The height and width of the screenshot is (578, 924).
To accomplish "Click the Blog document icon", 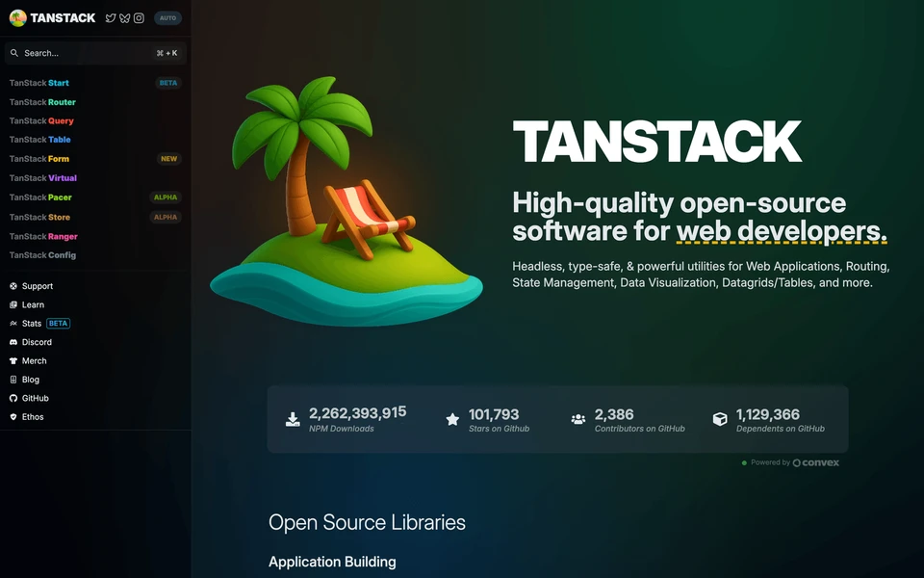I will (x=13, y=380).
